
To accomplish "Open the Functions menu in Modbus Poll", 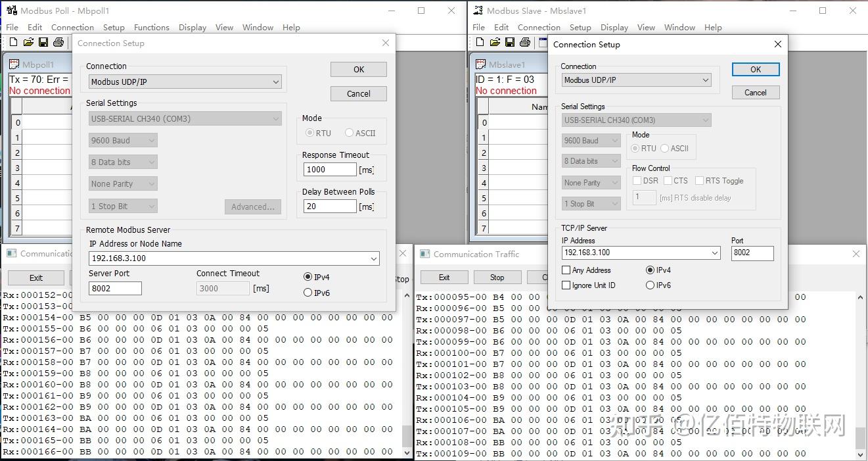I will click(152, 27).
